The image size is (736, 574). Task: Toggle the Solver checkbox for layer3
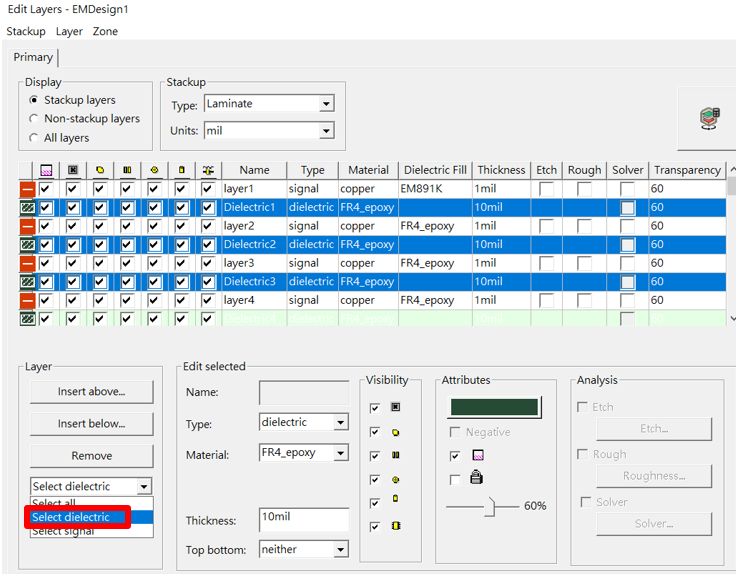(628, 263)
